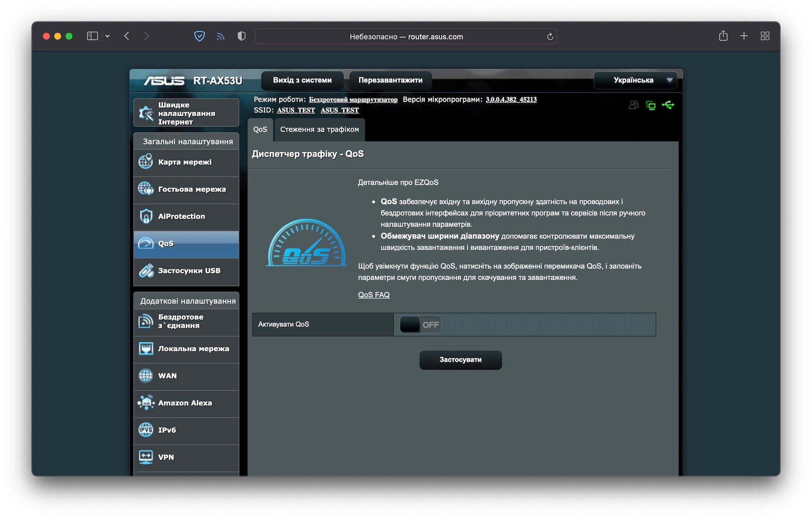Viewport: 812px width, 518px height.
Task: Open Бездротовий маршрутизатор operation mode link
Action: click(x=353, y=99)
